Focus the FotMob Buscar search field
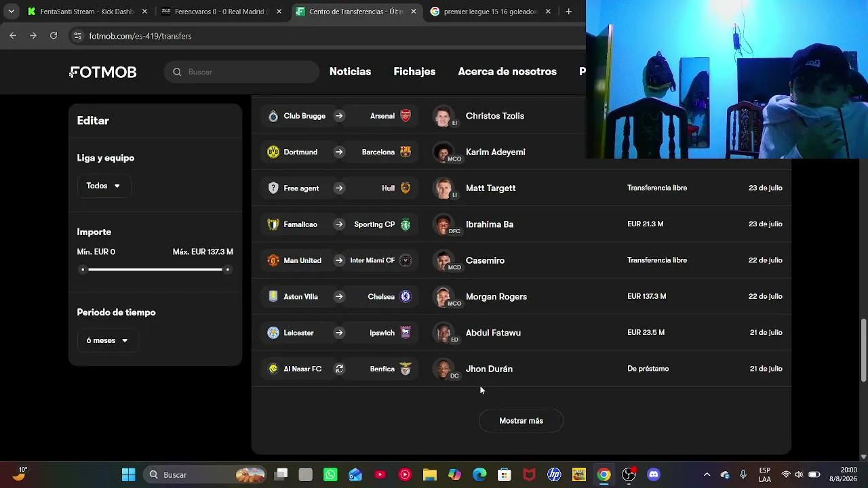The width and height of the screenshot is (868, 488). point(241,72)
